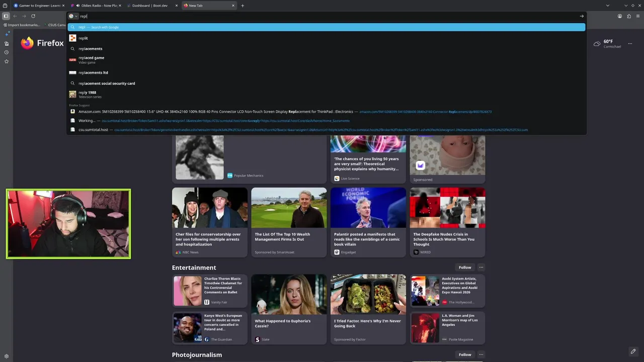Image resolution: width=644 pixels, height=362 pixels.
Task: Close the Oldies Radio tab
Action: [120, 6]
